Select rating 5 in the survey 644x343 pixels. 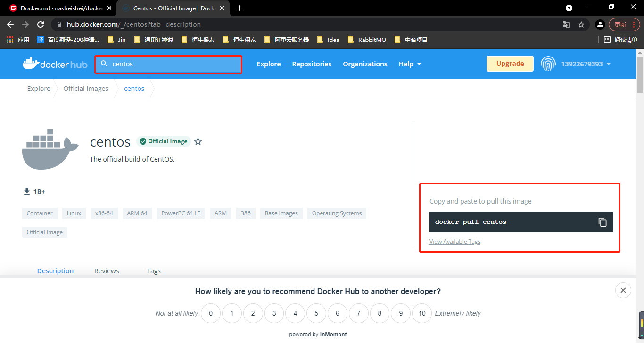(316, 313)
